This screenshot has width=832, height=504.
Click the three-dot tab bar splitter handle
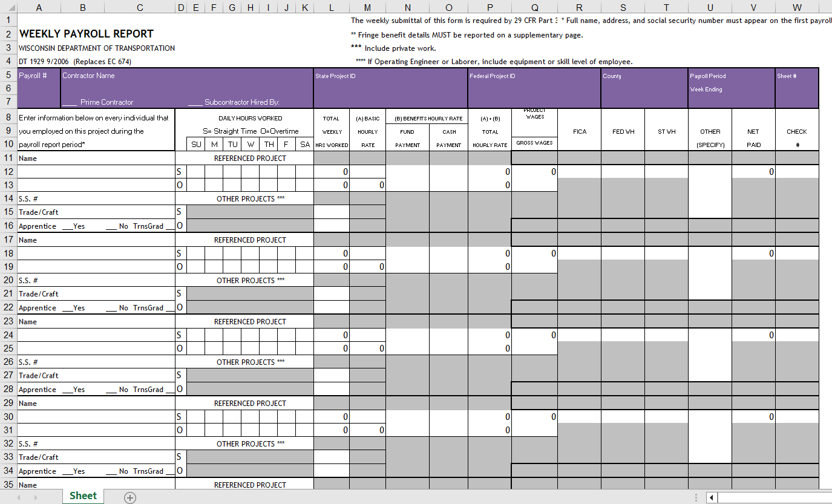[696, 497]
